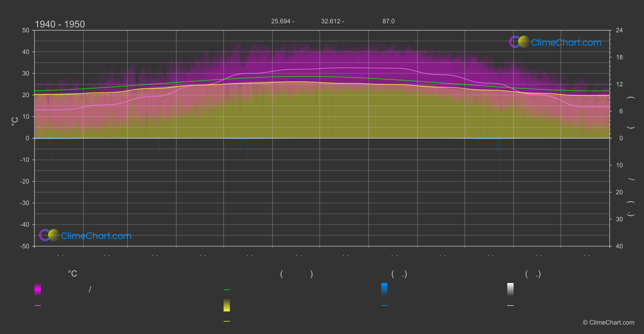Click the 25.694 value in the header

tap(281, 21)
